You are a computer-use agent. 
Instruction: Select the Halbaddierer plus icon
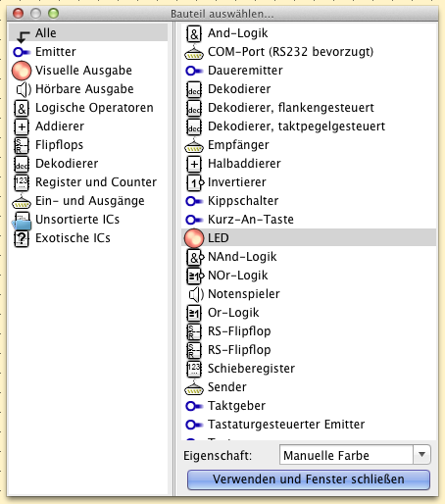click(x=194, y=164)
